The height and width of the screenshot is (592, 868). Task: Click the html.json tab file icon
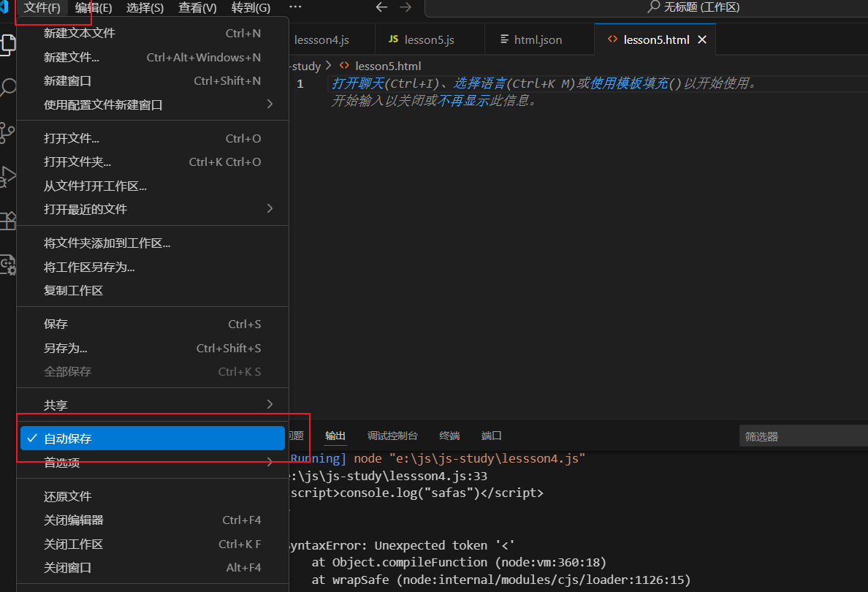tap(504, 39)
